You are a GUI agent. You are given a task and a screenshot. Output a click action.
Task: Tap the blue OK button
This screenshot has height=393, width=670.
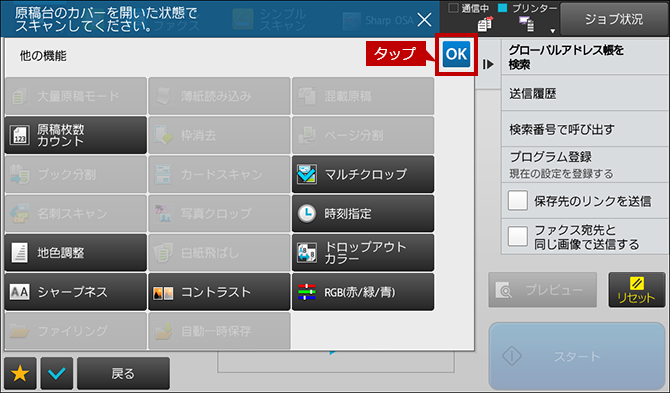pos(456,54)
